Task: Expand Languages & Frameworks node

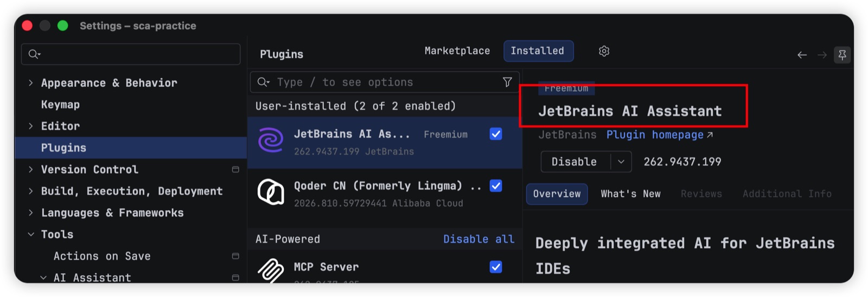Action: click(x=30, y=213)
